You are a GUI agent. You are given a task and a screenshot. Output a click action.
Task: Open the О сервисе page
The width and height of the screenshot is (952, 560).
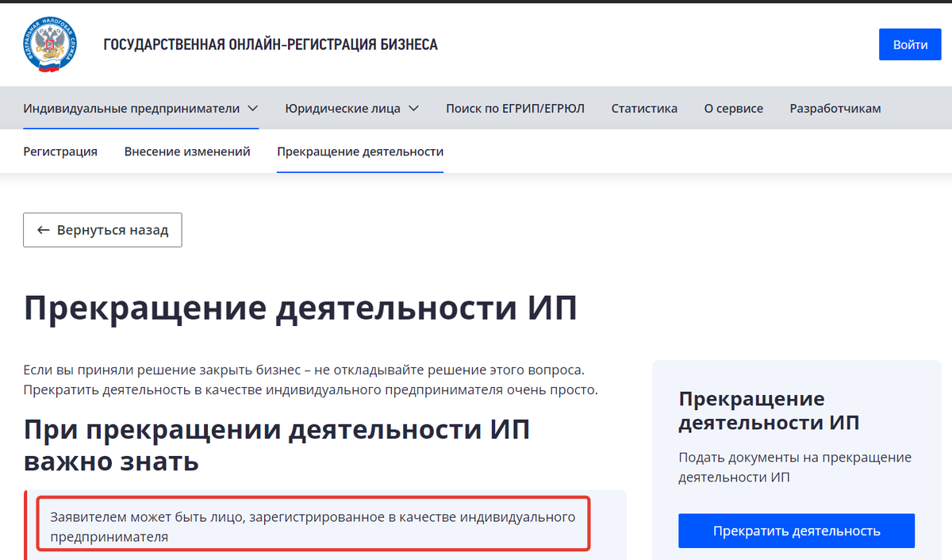(x=733, y=107)
